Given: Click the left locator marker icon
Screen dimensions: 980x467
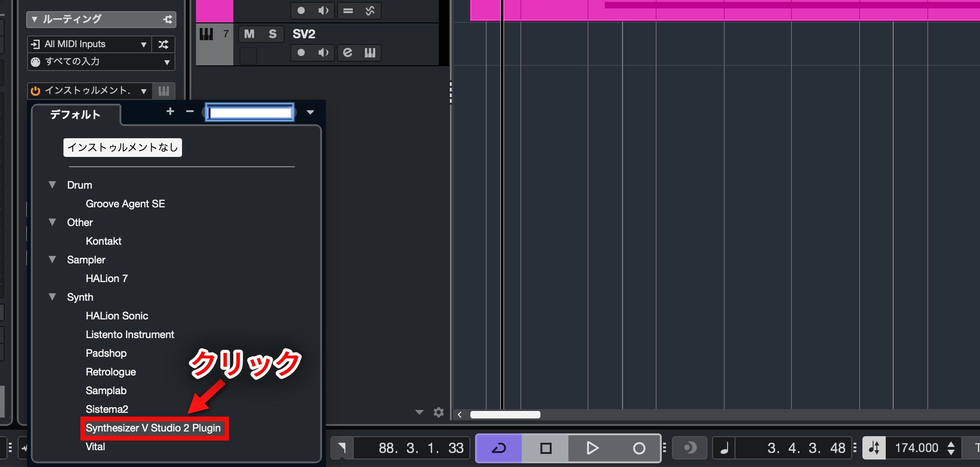Looking at the screenshot, I should 342,448.
